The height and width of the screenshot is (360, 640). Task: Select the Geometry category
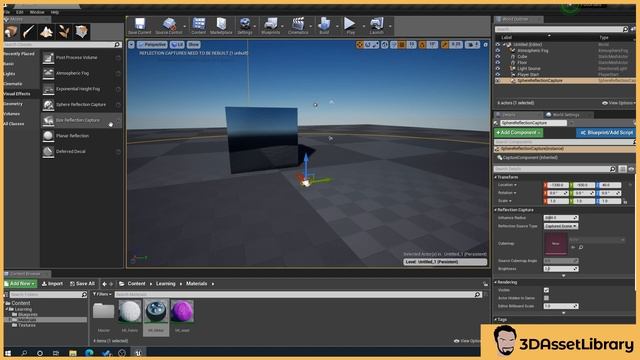(x=13, y=104)
